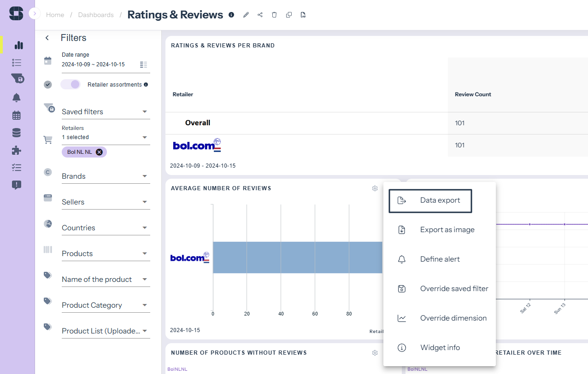Toggle the Retailer assortments switch
Image resolution: width=588 pixels, height=374 pixels.
click(x=71, y=84)
